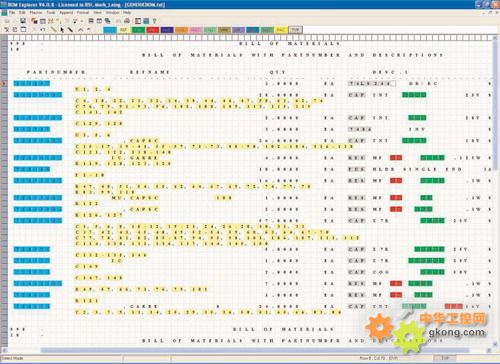
Task: Click the question mark Help icon
Action: pos(154,21)
